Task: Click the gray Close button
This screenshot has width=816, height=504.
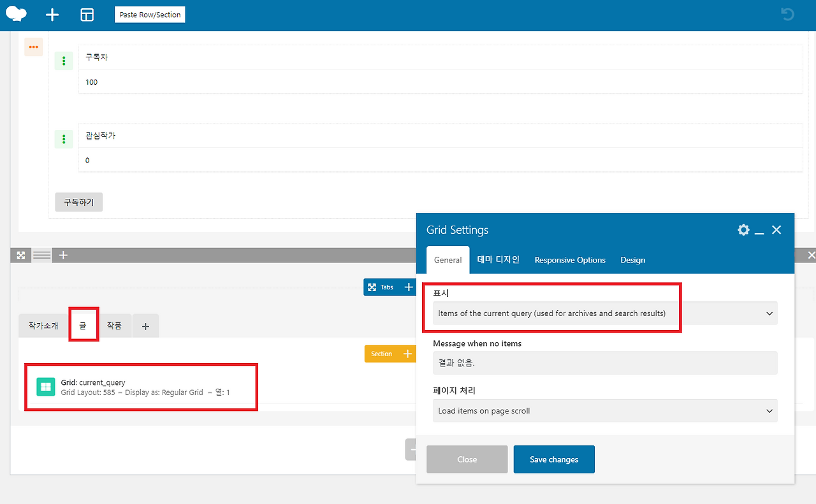Action: pyautogui.click(x=467, y=459)
